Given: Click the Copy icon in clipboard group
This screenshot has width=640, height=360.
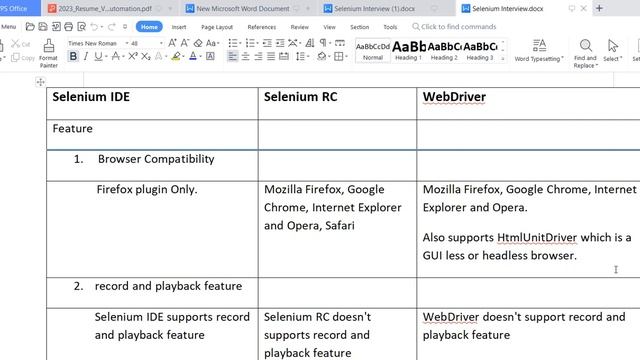Looking at the screenshot, I should coord(23,58).
